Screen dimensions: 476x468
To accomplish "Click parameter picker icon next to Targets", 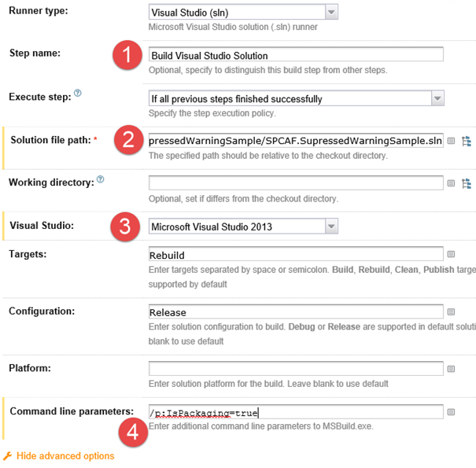I will pyautogui.click(x=452, y=255).
